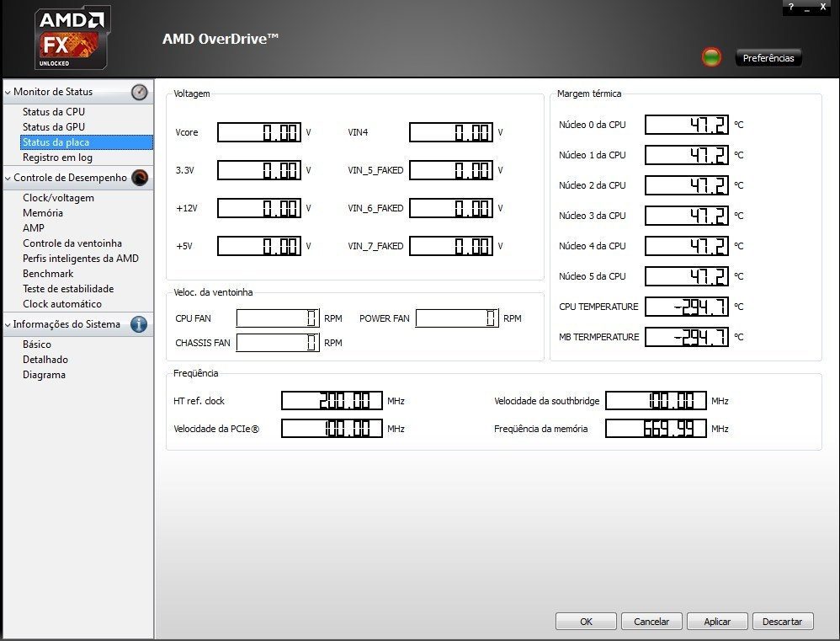Image resolution: width=840 pixels, height=641 pixels.
Task: Open Básico system information
Action: click(x=37, y=345)
